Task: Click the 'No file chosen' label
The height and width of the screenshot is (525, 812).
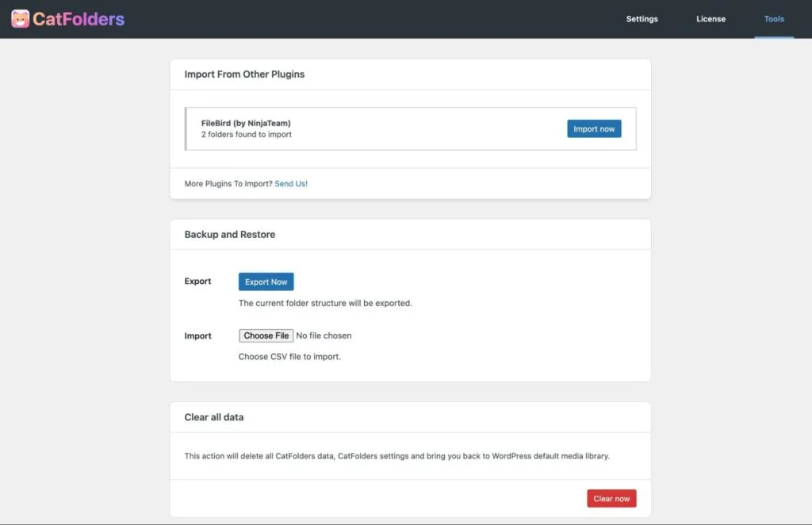Action: click(324, 335)
